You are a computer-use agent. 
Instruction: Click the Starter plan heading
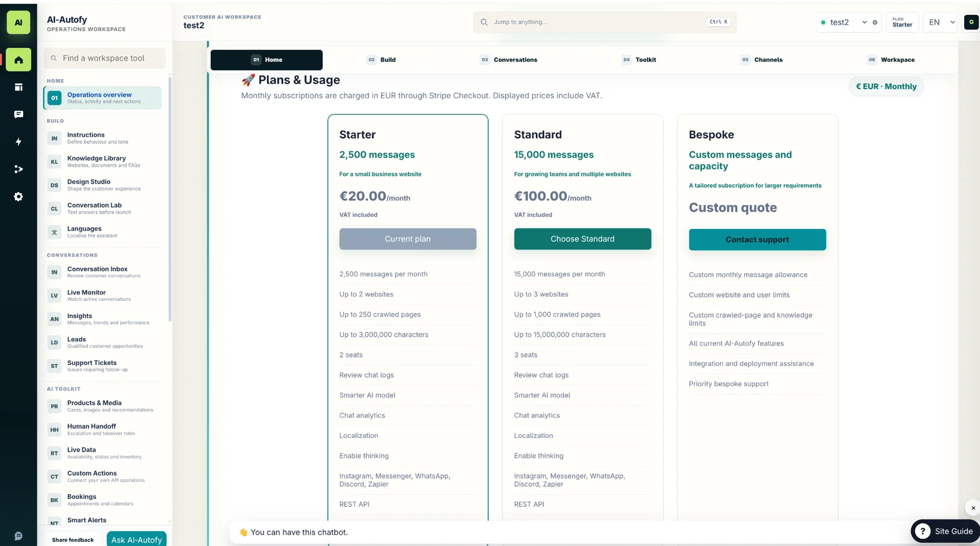[357, 135]
